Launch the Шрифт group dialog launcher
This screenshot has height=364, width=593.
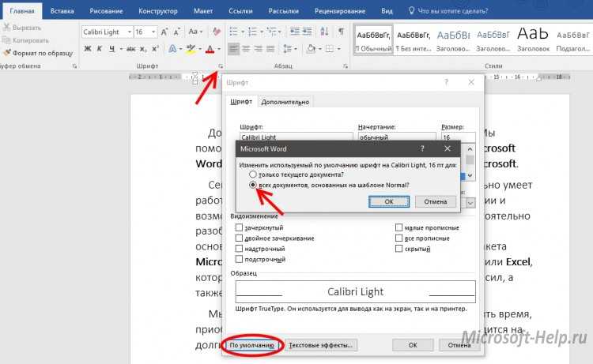[221, 66]
